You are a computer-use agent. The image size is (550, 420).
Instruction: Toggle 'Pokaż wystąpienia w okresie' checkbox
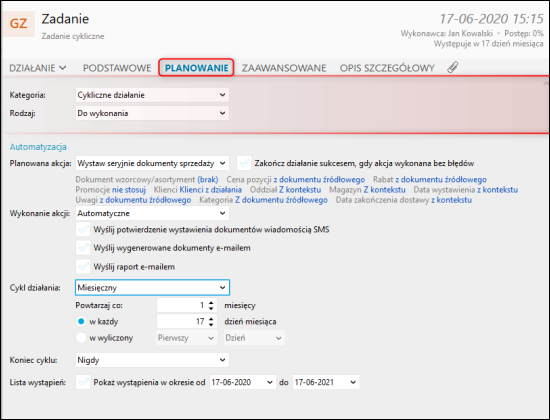tap(83, 382)
